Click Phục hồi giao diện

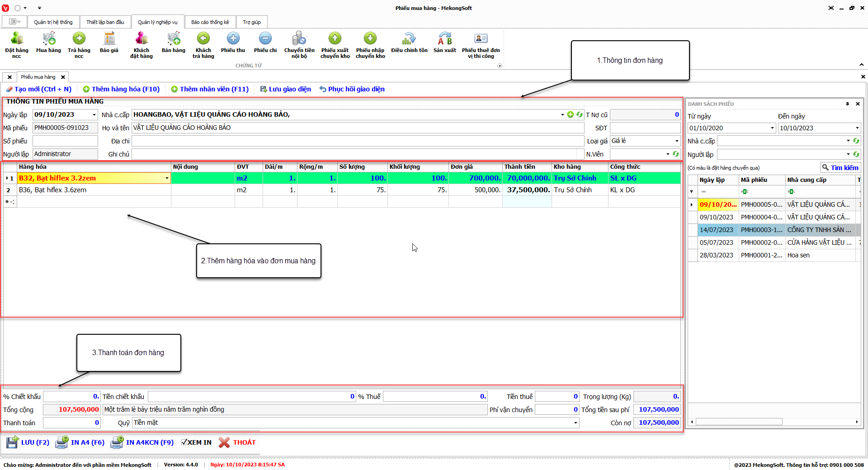pos(352,89)
